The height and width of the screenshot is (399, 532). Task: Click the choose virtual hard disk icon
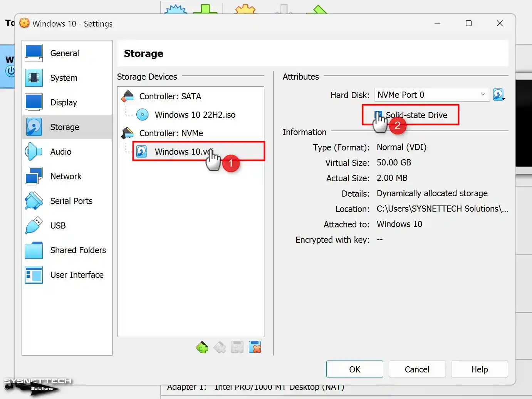click(x=499, y=95)
